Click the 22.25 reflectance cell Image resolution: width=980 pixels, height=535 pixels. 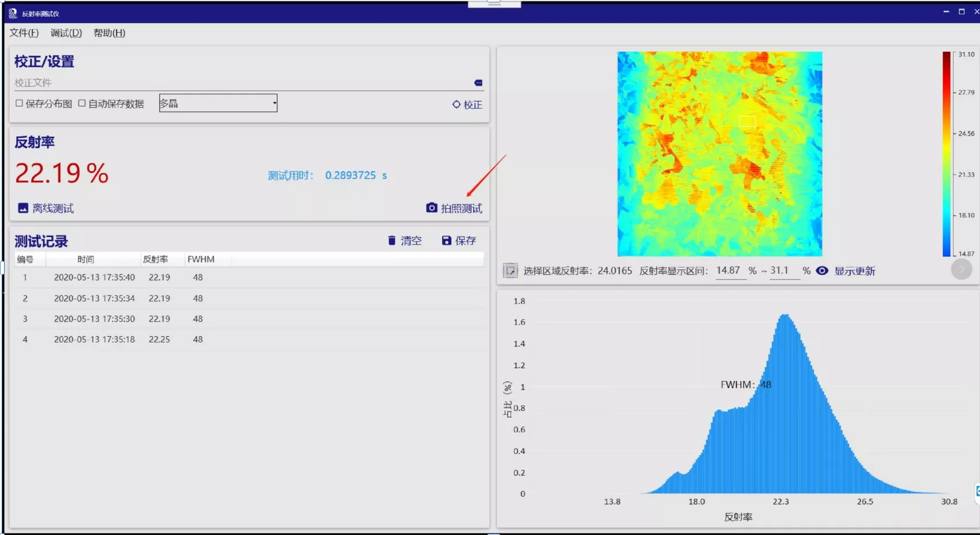159,340
